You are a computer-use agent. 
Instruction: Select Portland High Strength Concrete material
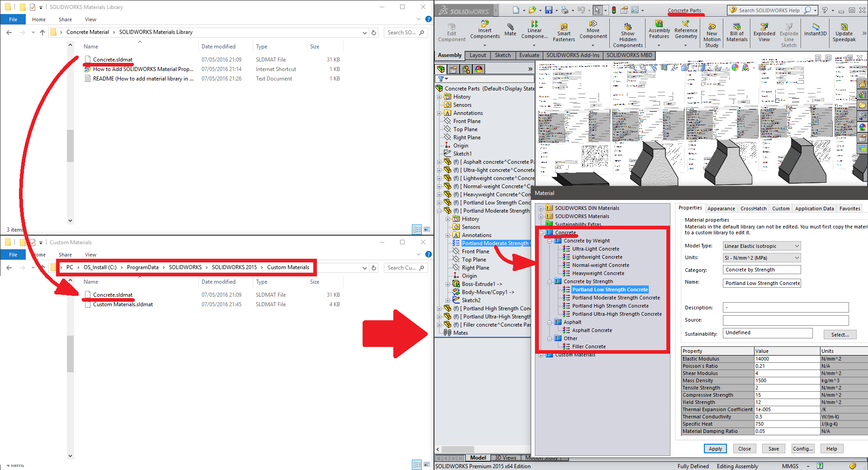point(610,306)
